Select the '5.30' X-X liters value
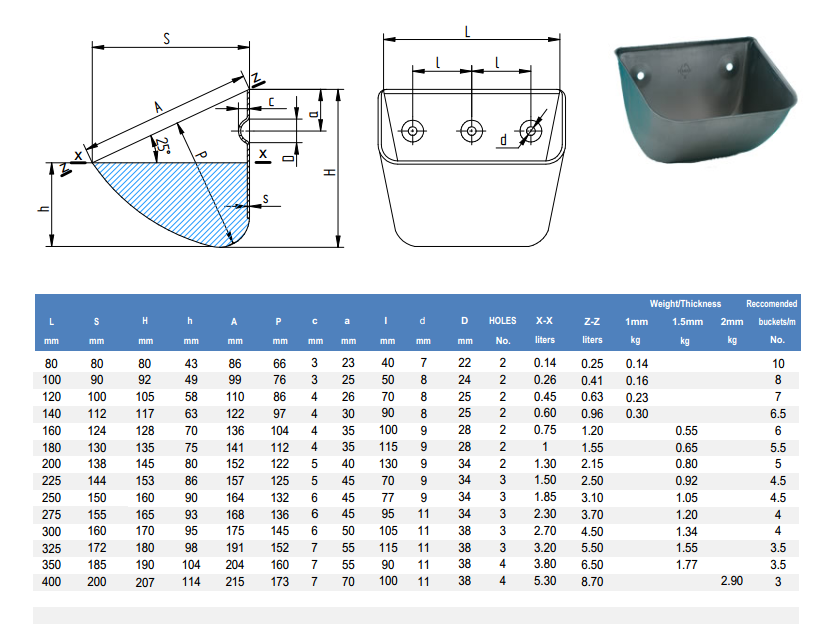Viewport: 834px width, 628px height. point(545,581)
